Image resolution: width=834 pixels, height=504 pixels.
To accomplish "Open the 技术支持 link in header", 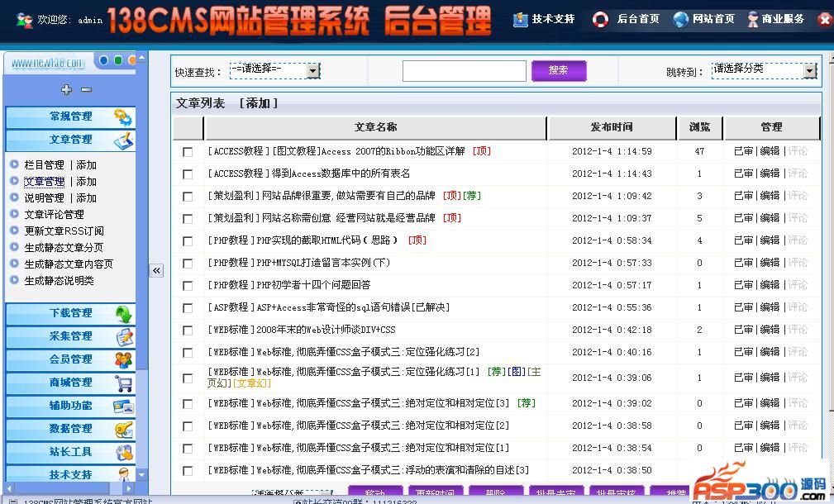I will coord(553,19).
